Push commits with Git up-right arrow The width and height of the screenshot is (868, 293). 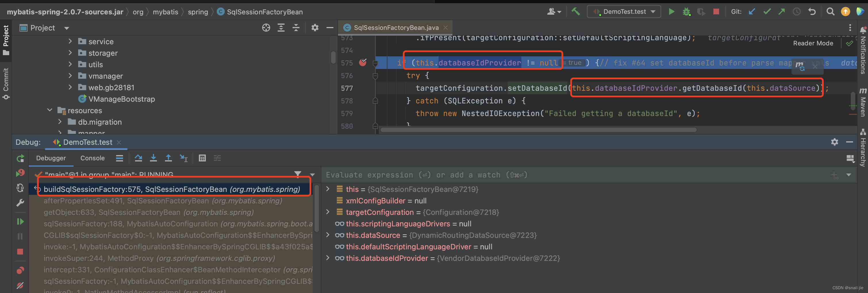pyautogui.click(x=782, y=12)
